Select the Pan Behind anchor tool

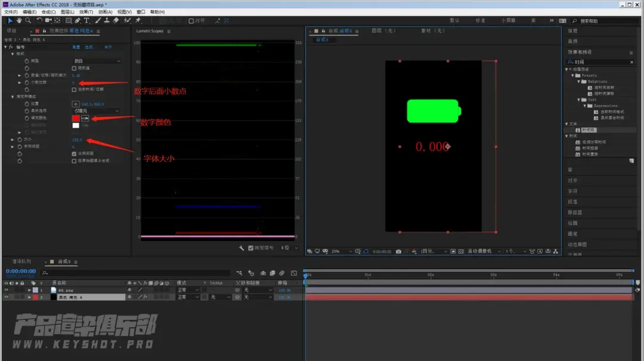(57, 20)
